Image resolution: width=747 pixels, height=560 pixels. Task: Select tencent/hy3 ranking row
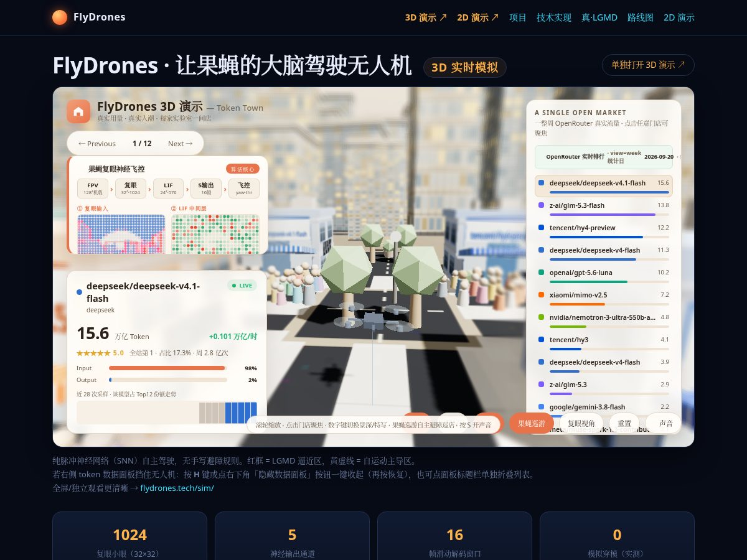[604, 342]
